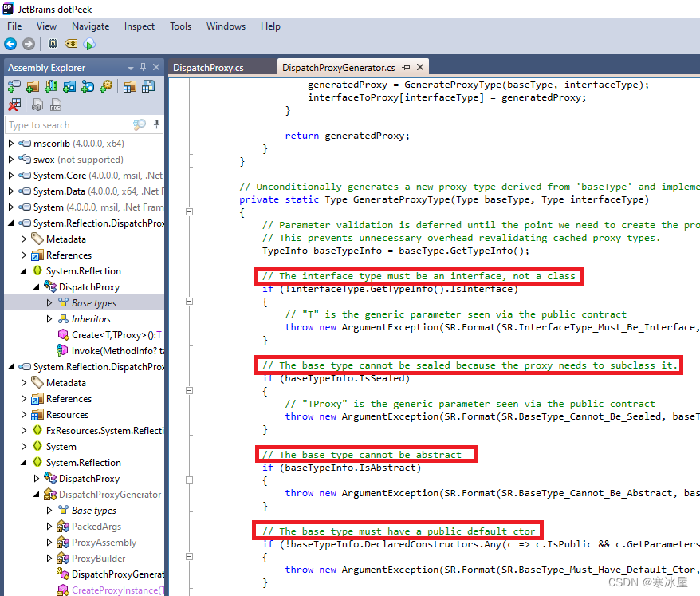Open the Process Explorer chip icon

pyautogui.click(x=53, y=44)
